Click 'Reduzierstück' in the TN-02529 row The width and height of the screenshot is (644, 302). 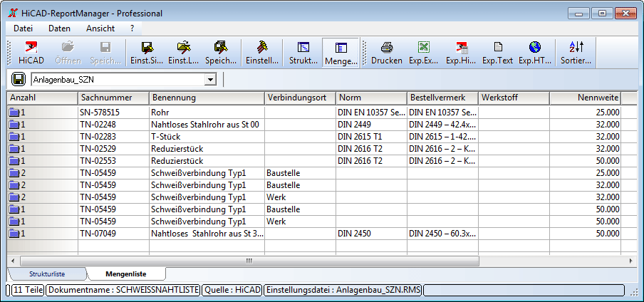[207, 149]
